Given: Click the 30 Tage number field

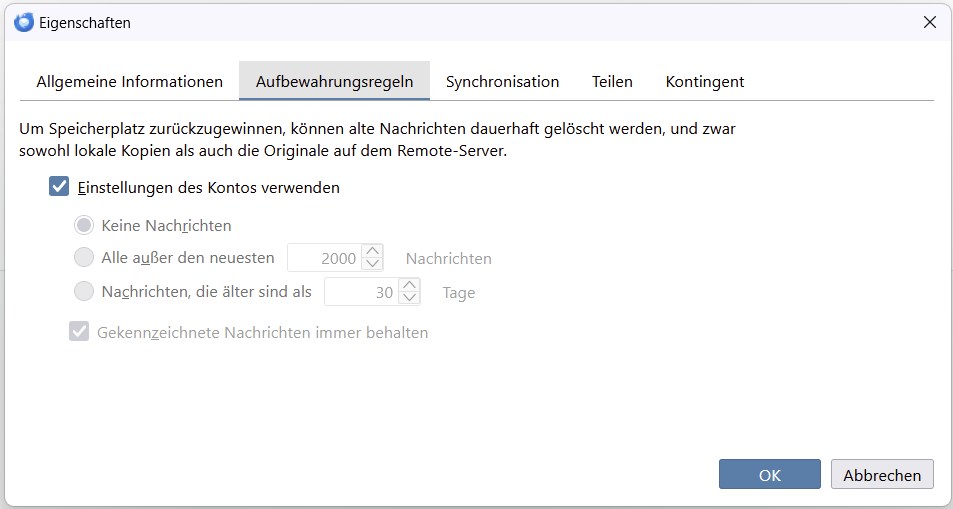Looking at the screenshot, I should pos(362,291).
